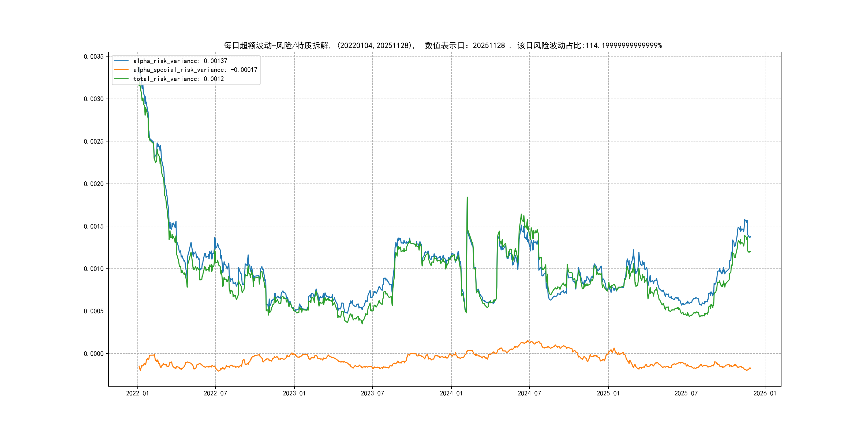868x434 pixels.
Task: Click the 0.0035 y-axis tick label
Action: [94, 57]
